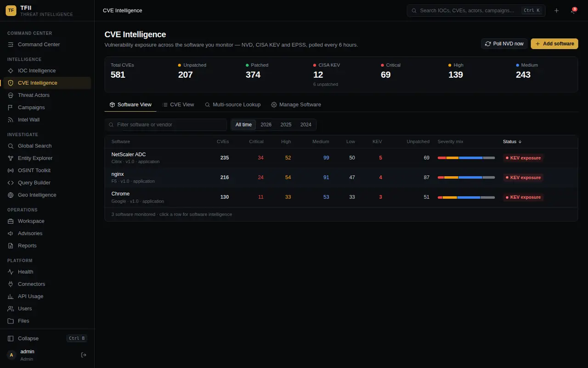View API Usage statistics
Viewport: 588px width, 368px height.
point(47,297)
